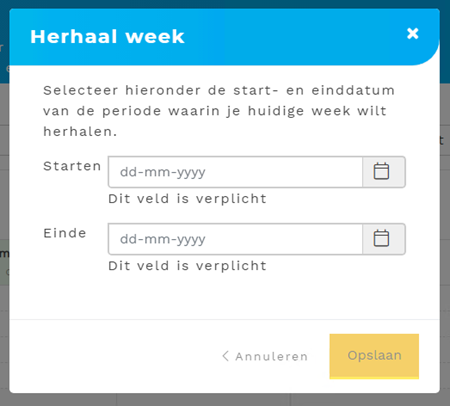
Task: Close the Herhaal week dialog with X
Action: (413, 33)
